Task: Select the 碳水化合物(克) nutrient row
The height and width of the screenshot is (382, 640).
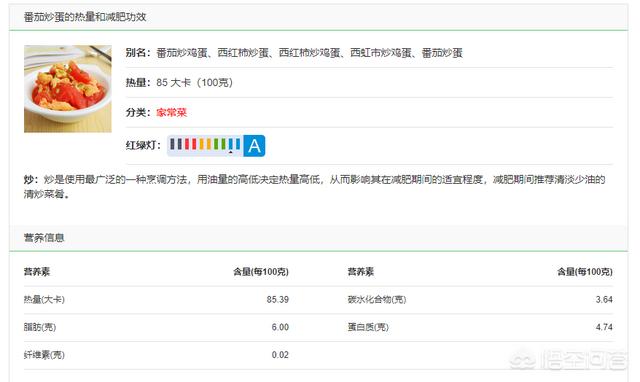Action: (480, 300)
